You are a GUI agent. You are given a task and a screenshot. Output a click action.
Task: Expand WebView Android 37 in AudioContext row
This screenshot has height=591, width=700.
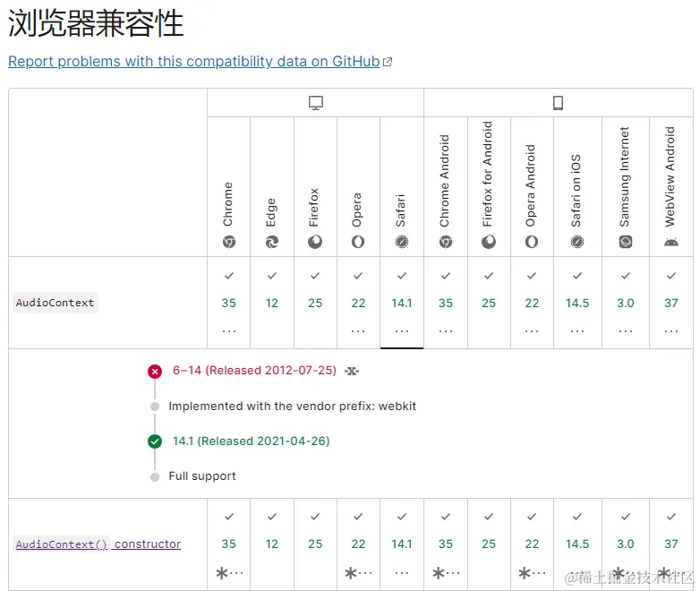(x=671, y=303)
